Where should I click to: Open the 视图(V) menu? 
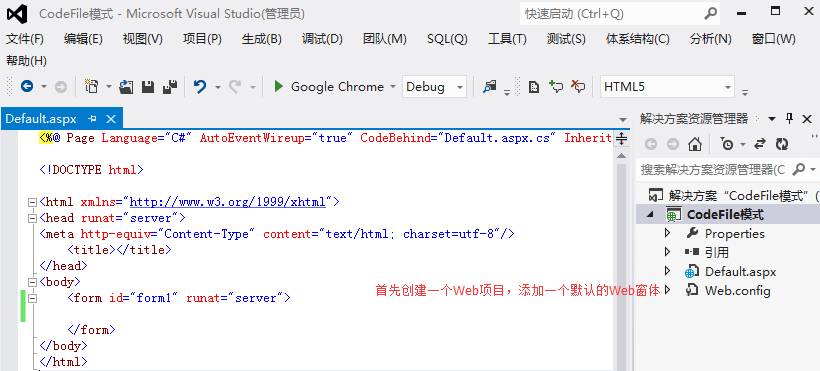pos(143,39)
